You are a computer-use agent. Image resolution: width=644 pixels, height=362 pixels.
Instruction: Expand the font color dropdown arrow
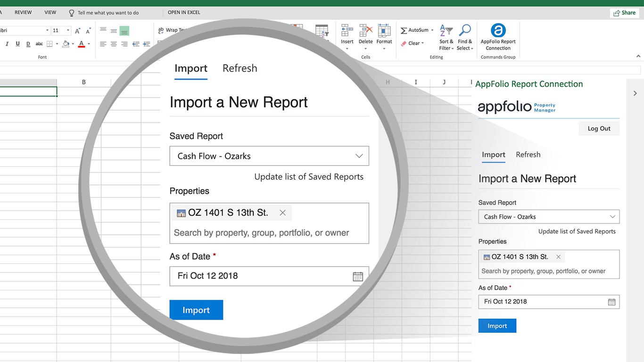pos(88,44)
